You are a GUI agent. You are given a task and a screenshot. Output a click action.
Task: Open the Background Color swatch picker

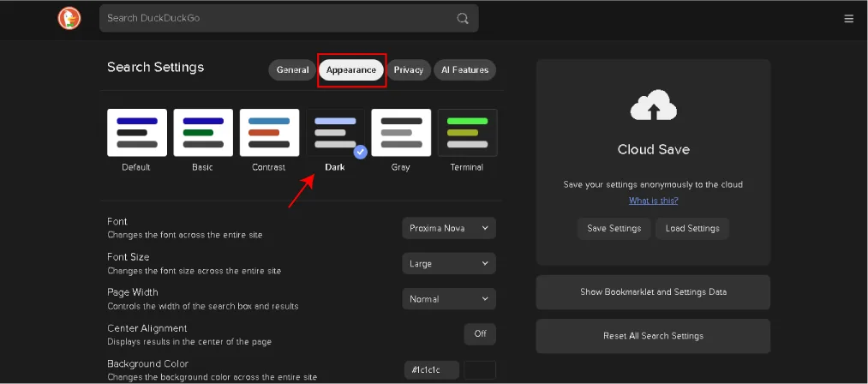tap(479, 370)
